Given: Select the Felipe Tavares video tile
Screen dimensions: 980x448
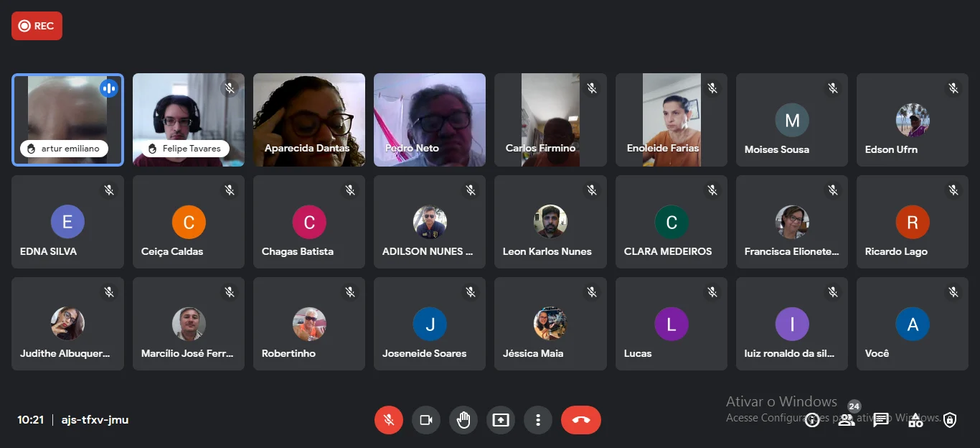Looking at the screenshot, I should (189, 120).
